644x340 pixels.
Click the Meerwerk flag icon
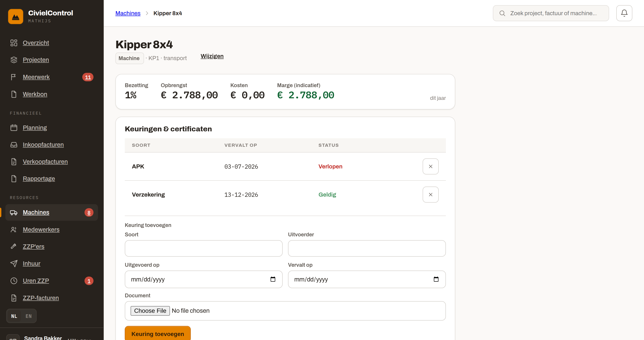[14, 77]
